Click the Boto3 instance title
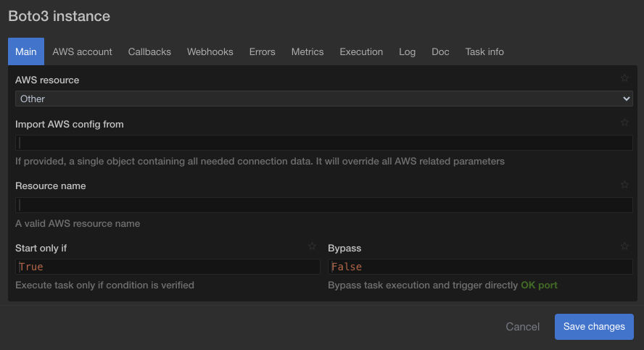 (x=59, y=16)
